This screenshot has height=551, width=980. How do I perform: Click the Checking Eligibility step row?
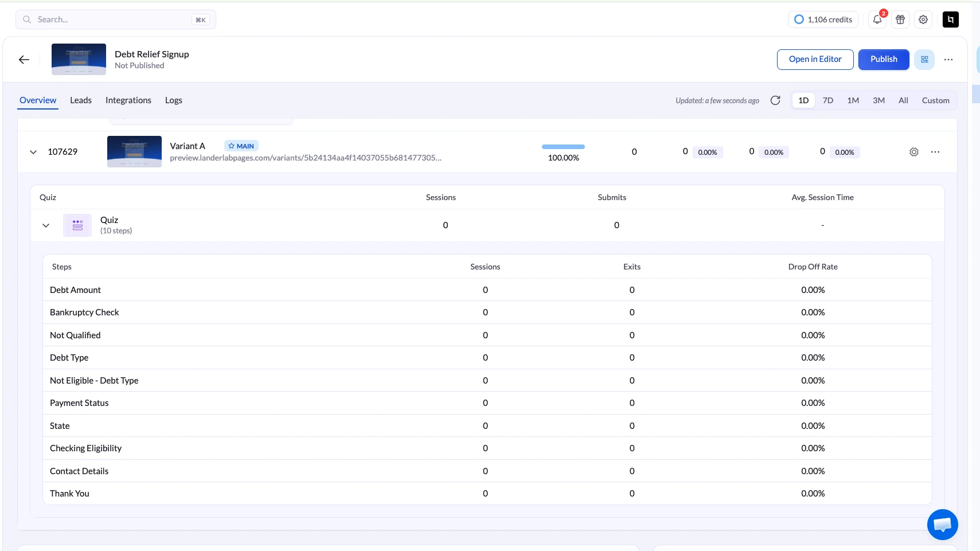point(487,448)
